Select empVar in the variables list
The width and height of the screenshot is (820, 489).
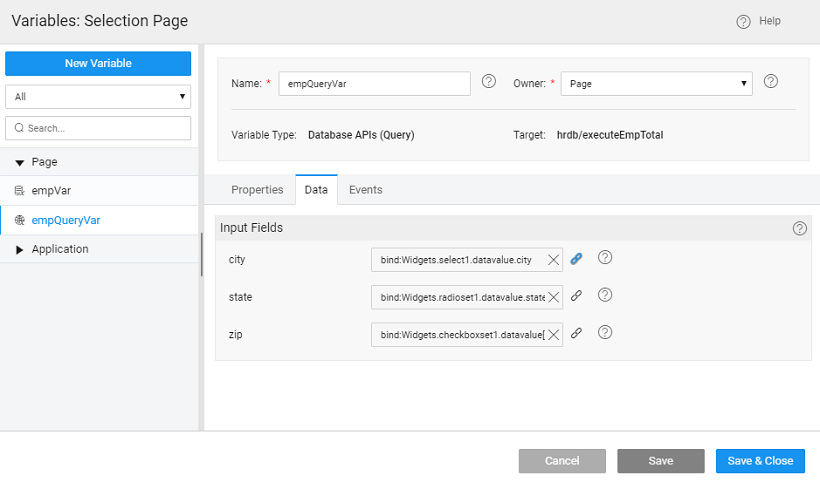(x=51, y=190)
